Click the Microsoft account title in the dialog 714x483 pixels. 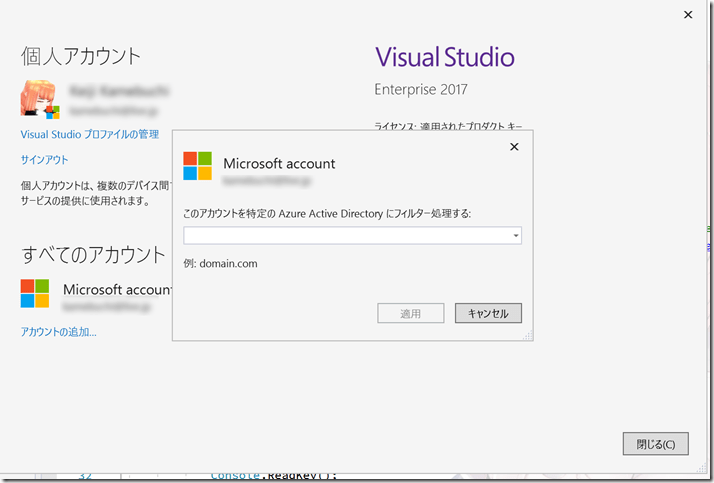[279, 163]
